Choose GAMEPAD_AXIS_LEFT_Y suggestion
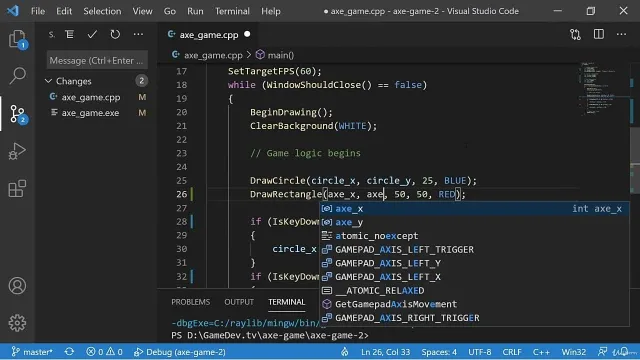Screen dimensions: 640x360 coord(473,263)
